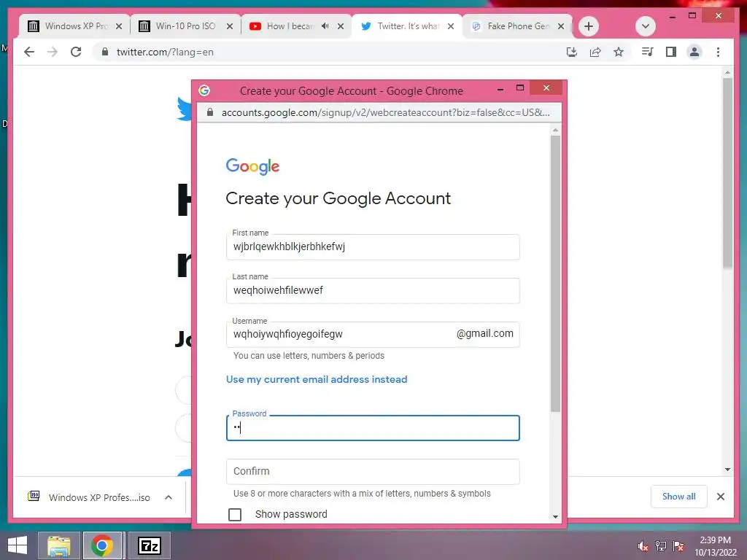Click the main page scrollbar down arrow
This screenshot has height=560, width=747.
tap(727, 470)
